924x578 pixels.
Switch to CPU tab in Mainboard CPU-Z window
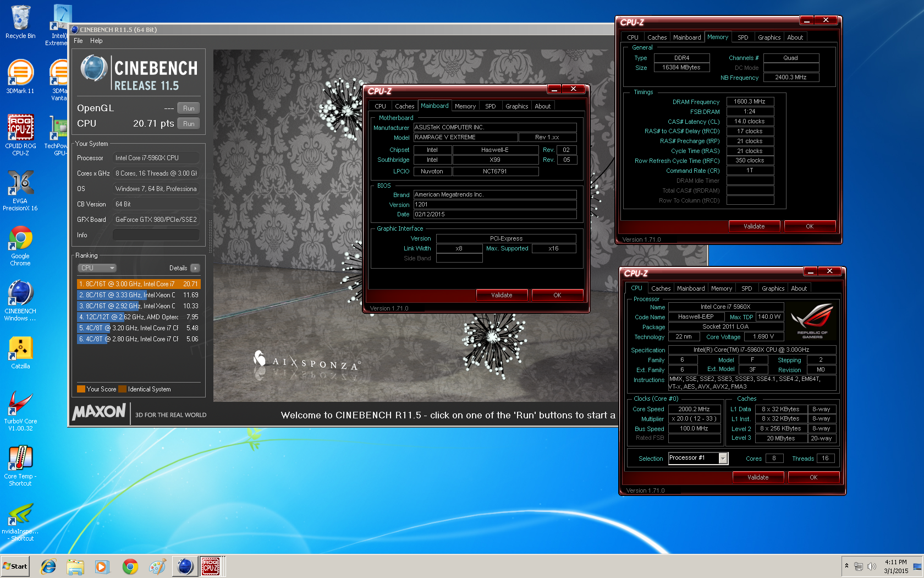click(380, 106)
